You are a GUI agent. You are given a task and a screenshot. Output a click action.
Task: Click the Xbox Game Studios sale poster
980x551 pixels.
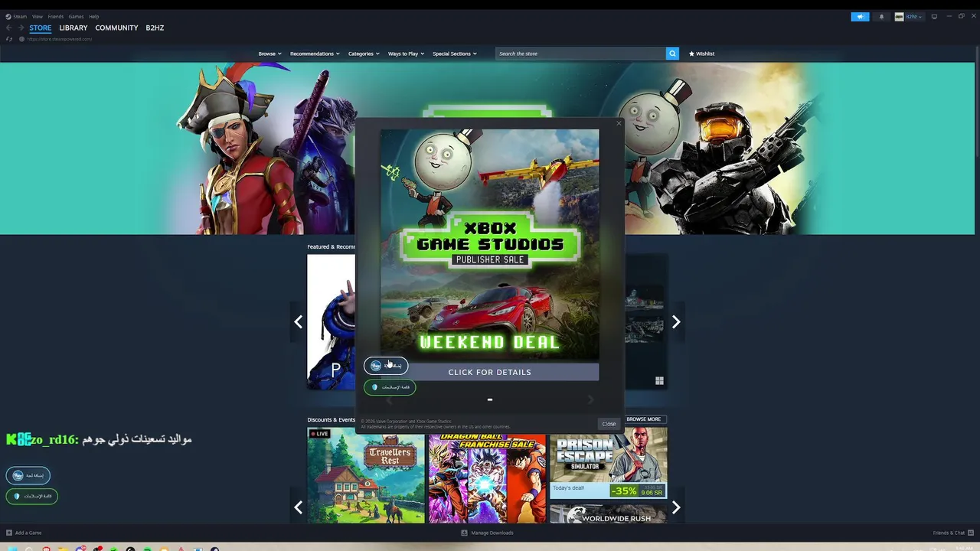[x=490, y=245]
